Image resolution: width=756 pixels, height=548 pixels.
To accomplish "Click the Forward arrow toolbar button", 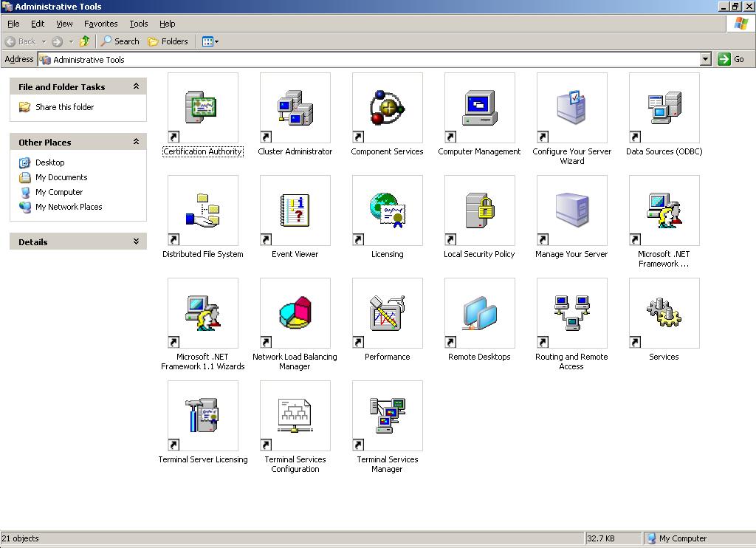I will click(58, 41).
